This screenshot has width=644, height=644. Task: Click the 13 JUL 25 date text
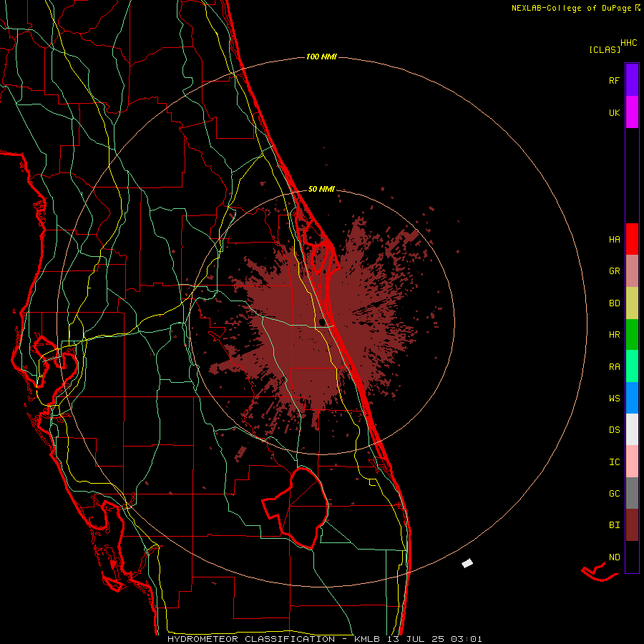tap(415, 639)
